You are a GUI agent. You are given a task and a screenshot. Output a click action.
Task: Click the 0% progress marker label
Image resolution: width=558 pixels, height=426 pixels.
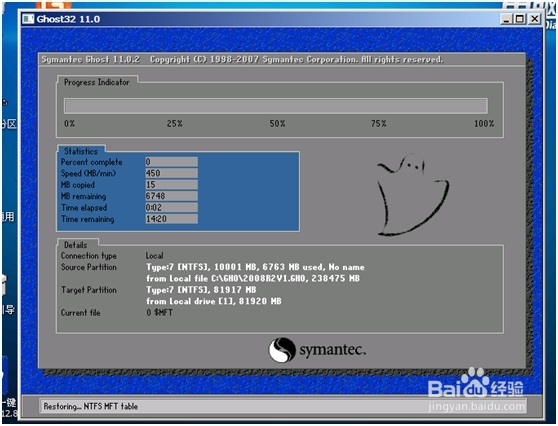tap(69, 124)
